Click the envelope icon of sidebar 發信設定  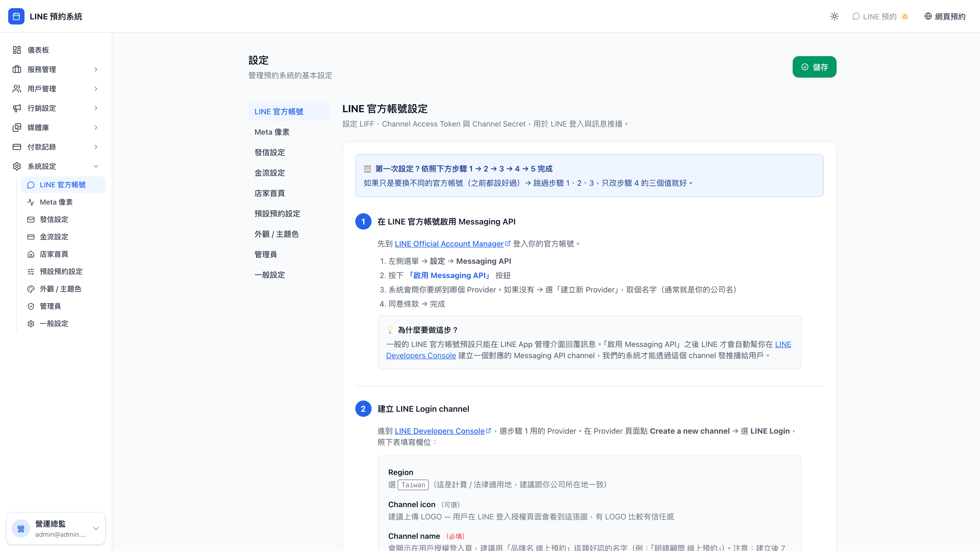coord(31,219)
